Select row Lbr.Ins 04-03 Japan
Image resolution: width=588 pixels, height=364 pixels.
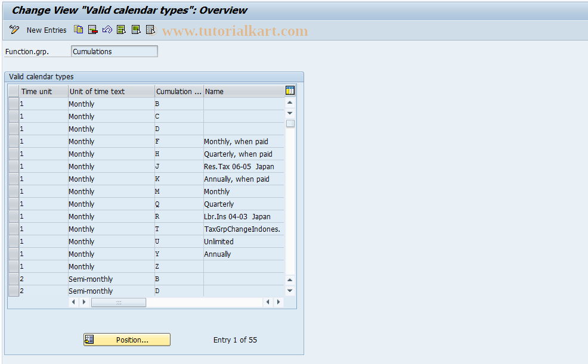tap(14, 216)
